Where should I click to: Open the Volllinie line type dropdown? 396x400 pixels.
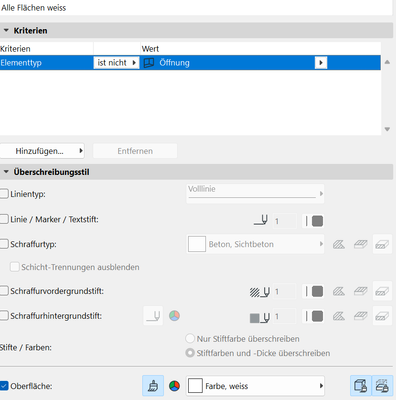coord(255,194)
